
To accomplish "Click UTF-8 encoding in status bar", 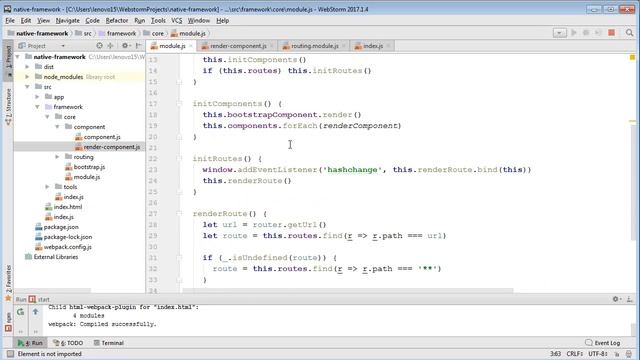I will 598,354.
